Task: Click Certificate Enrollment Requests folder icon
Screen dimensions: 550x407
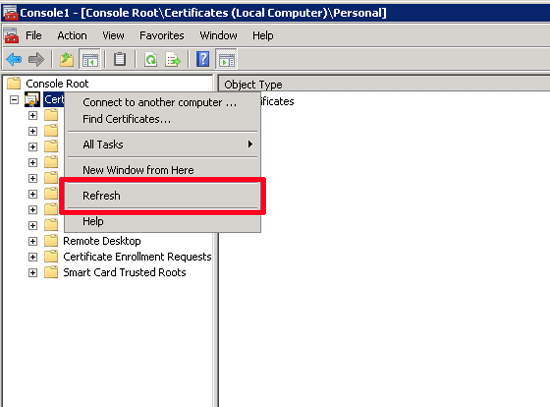Action: (51, 257)
